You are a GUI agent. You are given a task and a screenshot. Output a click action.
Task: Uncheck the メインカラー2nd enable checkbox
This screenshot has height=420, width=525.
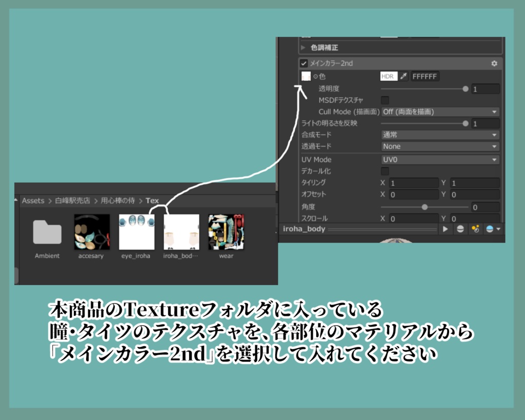click(x=302, y=64)
